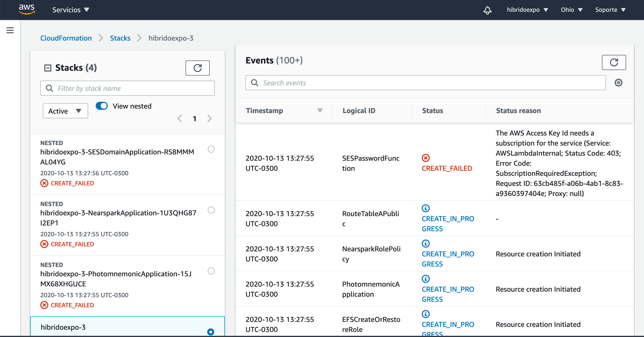This screenshot has width=644, height=337.
Task: Select the PhotomnemonicApplication nested stack radio
Action: coord(211,271)
